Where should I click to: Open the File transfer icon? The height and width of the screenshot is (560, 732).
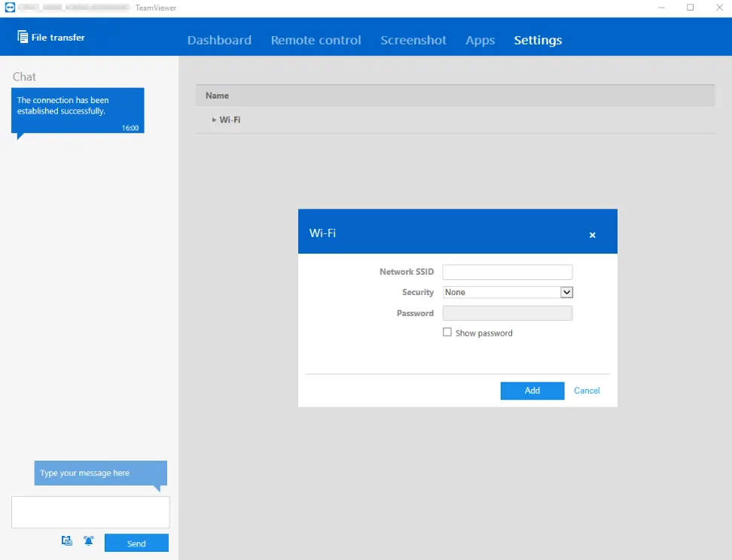coord(23,37)
